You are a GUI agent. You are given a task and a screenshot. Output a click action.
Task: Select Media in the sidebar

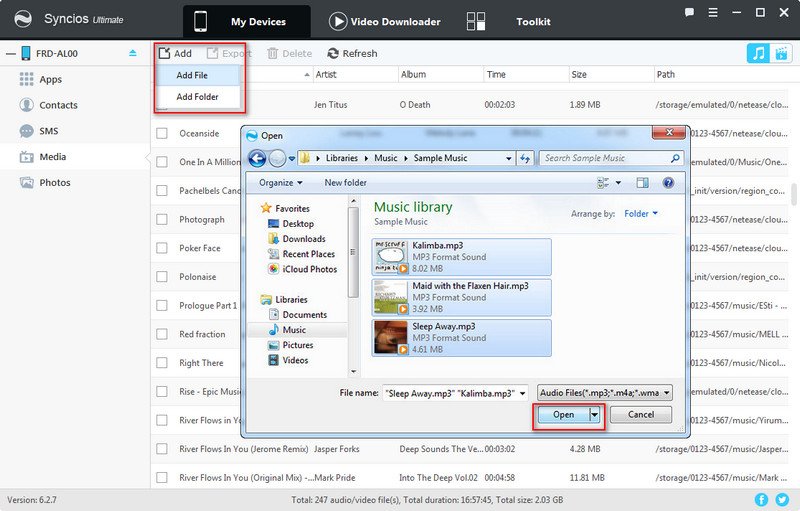coord(53,157)
